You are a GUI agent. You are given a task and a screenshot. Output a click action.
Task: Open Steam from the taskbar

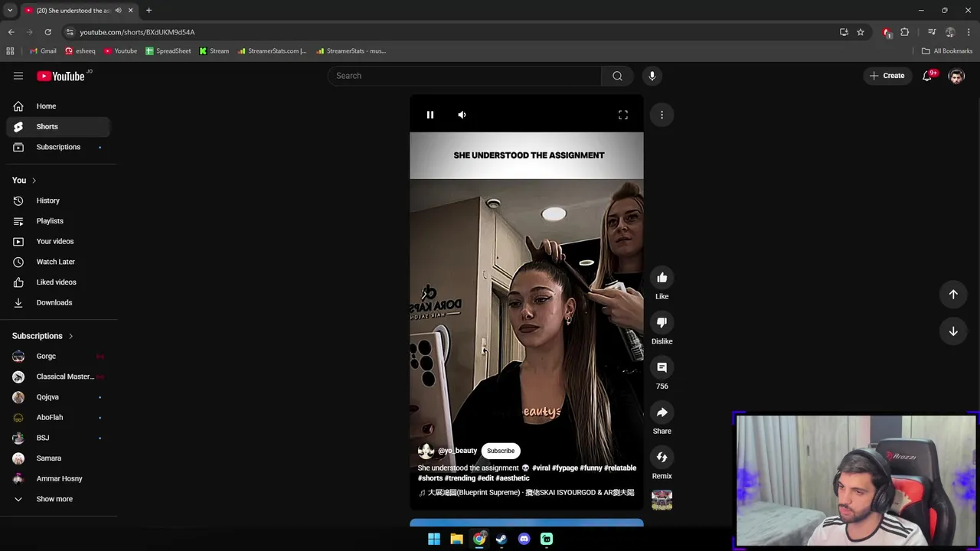tap(501, 539)
